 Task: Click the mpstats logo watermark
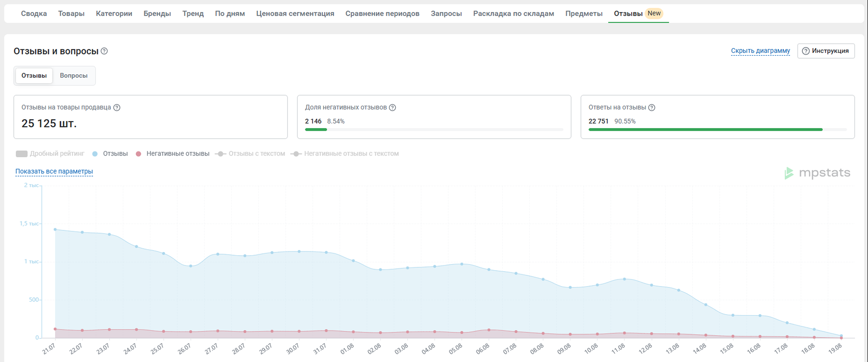(818, 173)
